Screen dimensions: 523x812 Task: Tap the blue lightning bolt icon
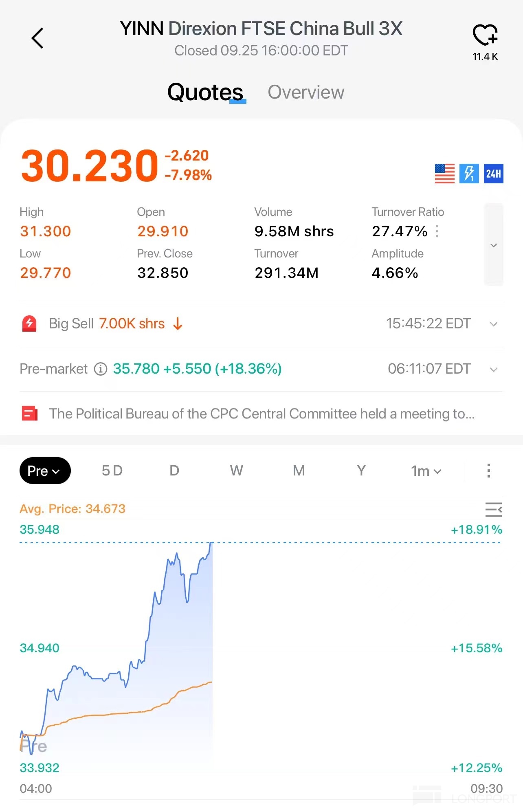pos(469,174)
